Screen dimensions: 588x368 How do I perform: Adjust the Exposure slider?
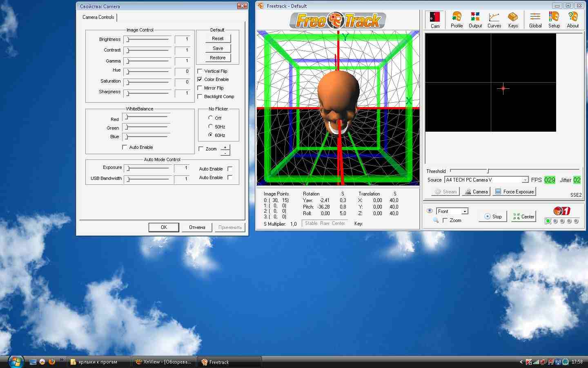pos(147,168)
